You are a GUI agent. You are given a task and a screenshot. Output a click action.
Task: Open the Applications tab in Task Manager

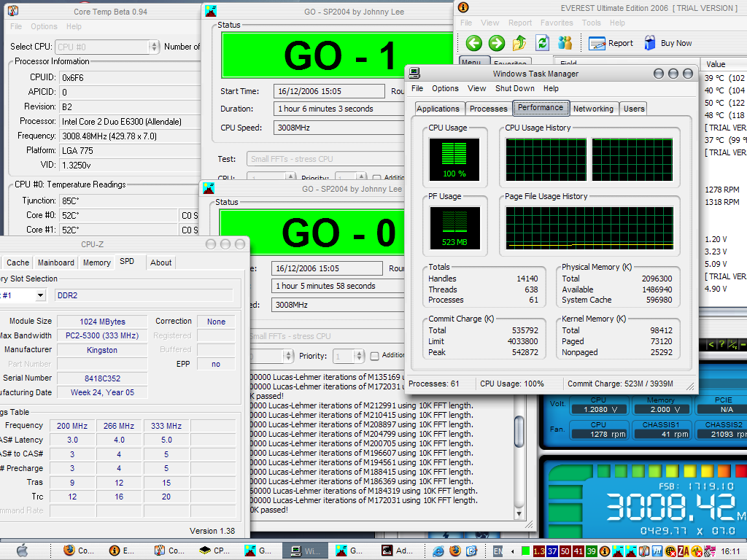click(438, 109)
